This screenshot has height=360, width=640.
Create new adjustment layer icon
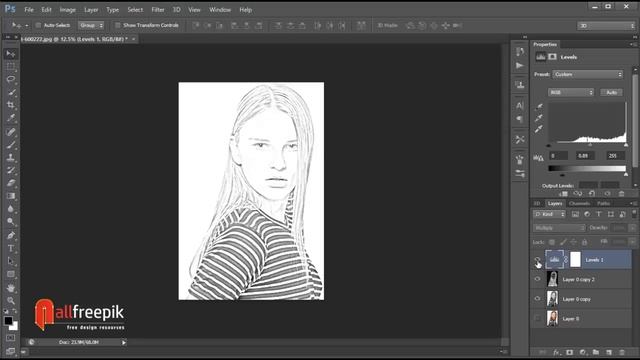pos(582,352)
